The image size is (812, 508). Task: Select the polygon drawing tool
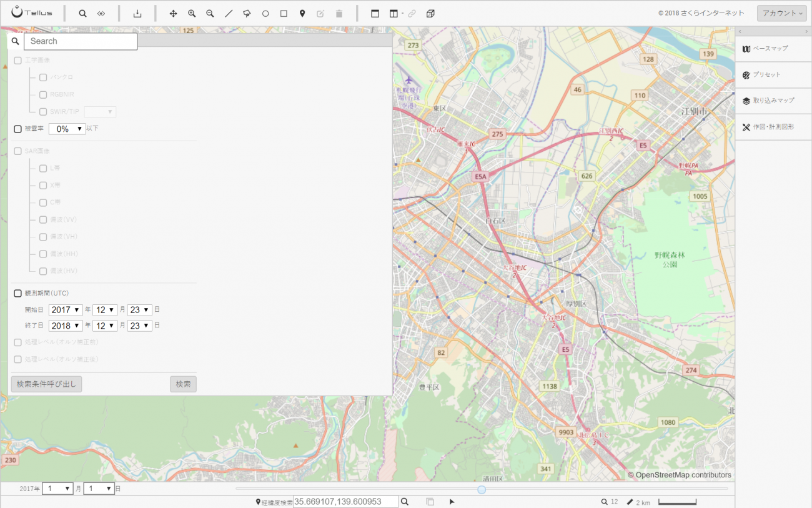coord(247,13)
